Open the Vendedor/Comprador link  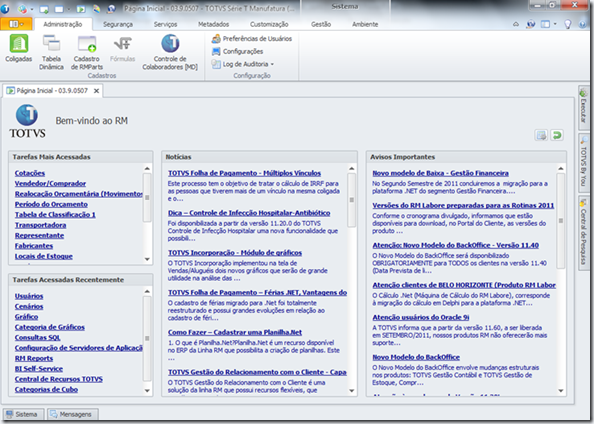click(x=50, y=183)
